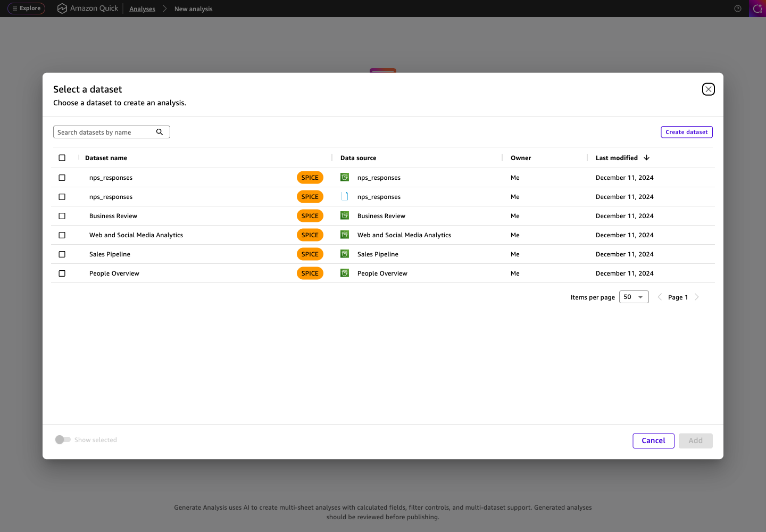
Task: Toggle the Show selected switch
Action: (x=63, y=439)
